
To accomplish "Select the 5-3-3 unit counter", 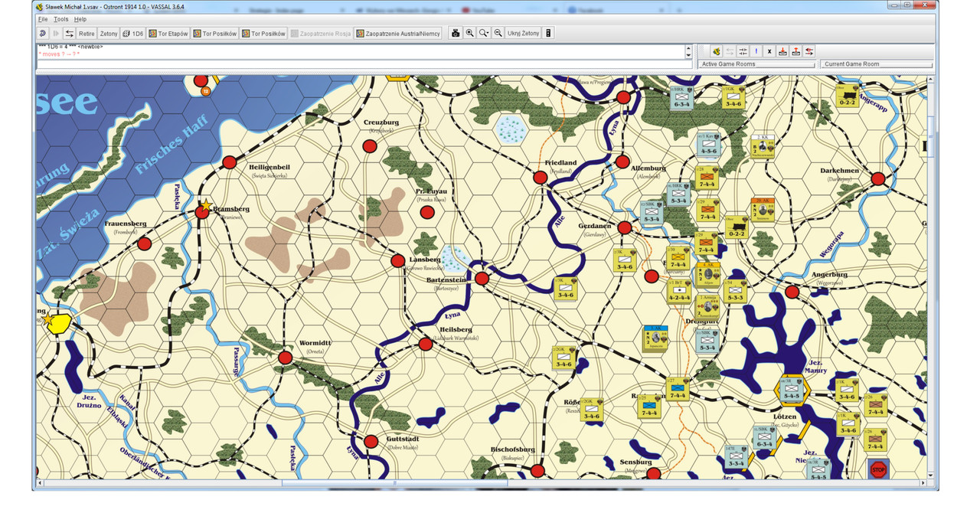I will (733, 291).
